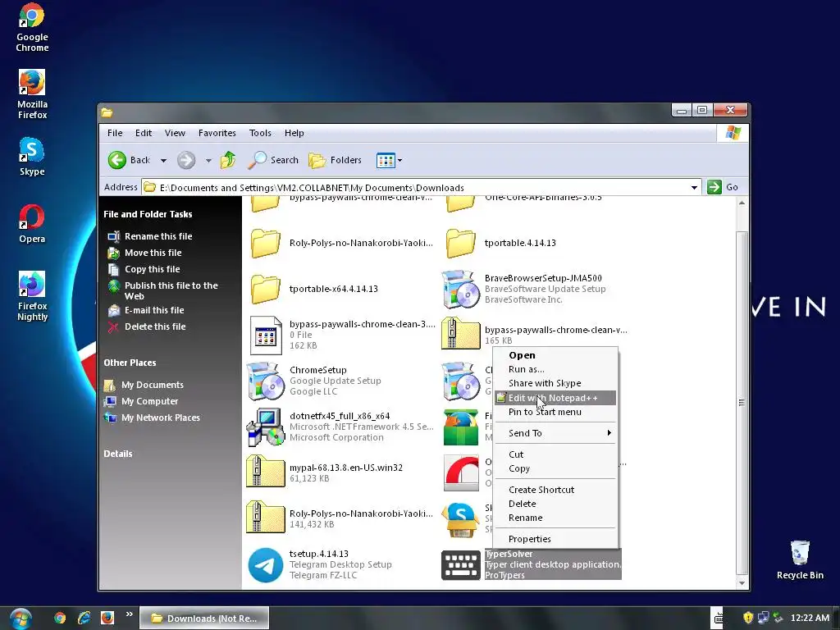Launch Chrome from the quick launch bar
Image resolution: width=840 pixels, height=630 pixels.
(60, 619)
